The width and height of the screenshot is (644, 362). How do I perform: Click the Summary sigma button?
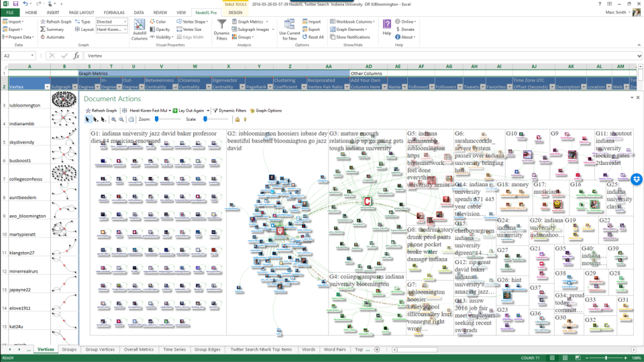click(52, 29)
